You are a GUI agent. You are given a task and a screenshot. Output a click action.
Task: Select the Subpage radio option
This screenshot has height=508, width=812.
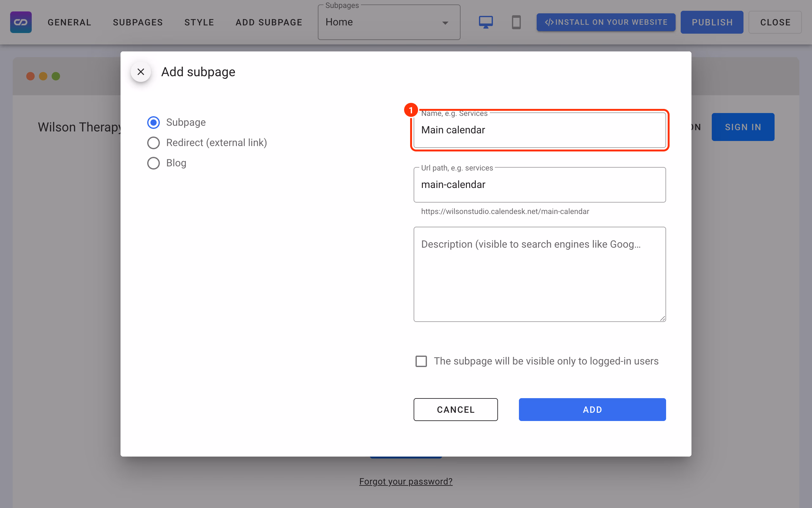[x=153, y=122]
